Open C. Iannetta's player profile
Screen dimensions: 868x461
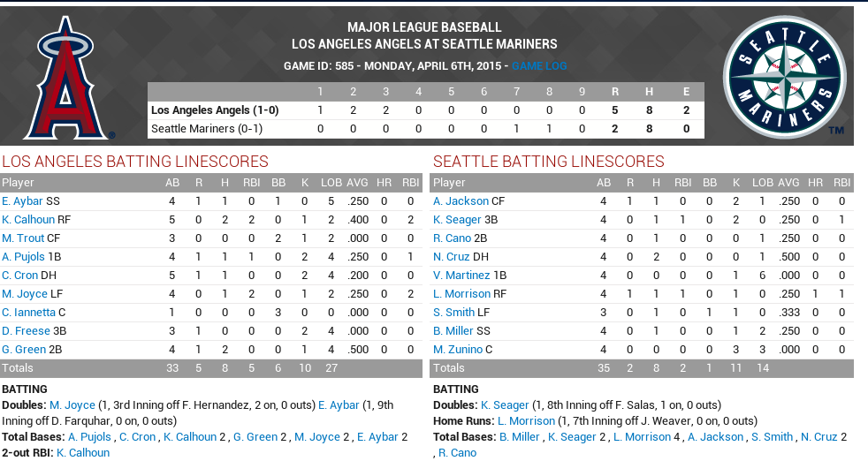(28, 313)
